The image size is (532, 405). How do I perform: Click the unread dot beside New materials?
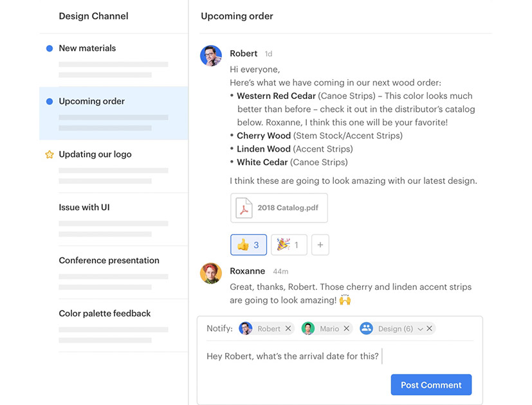tap(50, 48)
